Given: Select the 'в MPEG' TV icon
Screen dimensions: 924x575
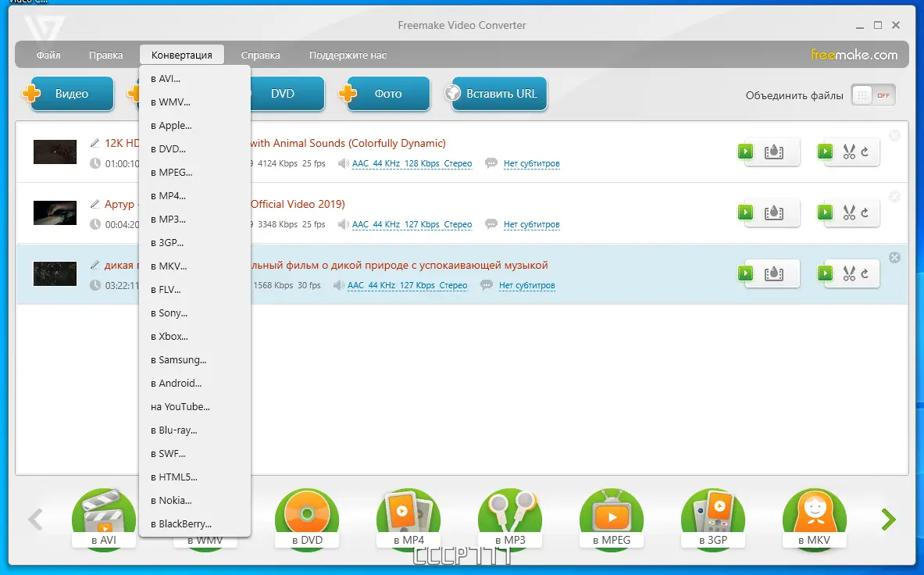Looking at the screenshot, I should pyautogui.click(x=612, y=520).
